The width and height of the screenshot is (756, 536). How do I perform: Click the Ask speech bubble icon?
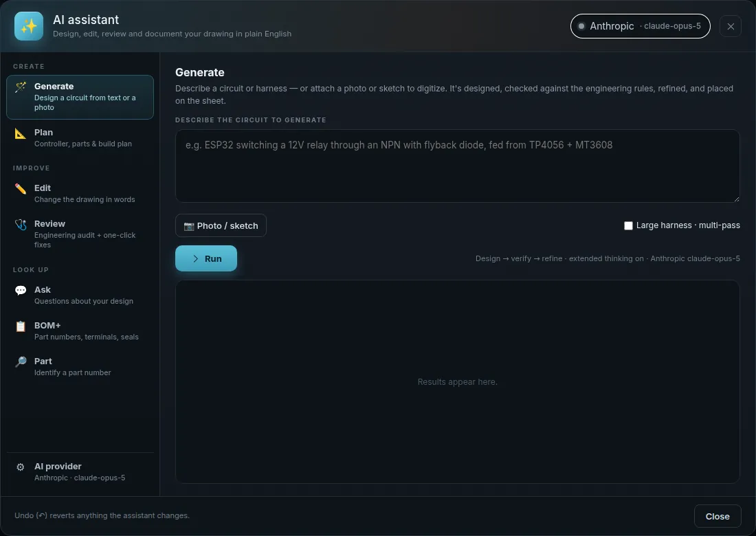coord(21,290)
